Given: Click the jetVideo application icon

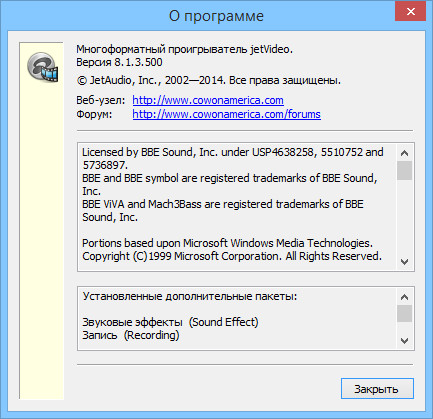Looking at the screenshot, I should 42,67.
